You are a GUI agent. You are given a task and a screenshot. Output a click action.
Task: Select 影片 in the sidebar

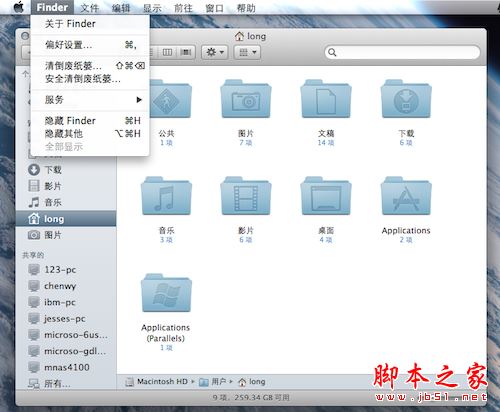[x=66, y=186]
